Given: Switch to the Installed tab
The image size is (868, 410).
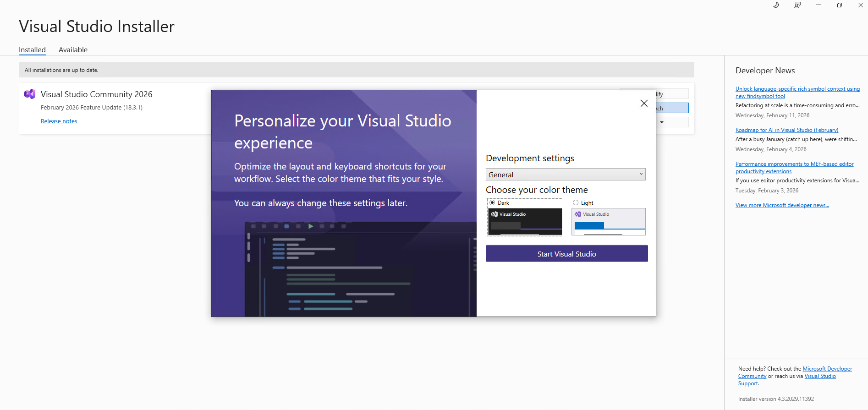Looking at the screenshot, I should coord(32,49).
